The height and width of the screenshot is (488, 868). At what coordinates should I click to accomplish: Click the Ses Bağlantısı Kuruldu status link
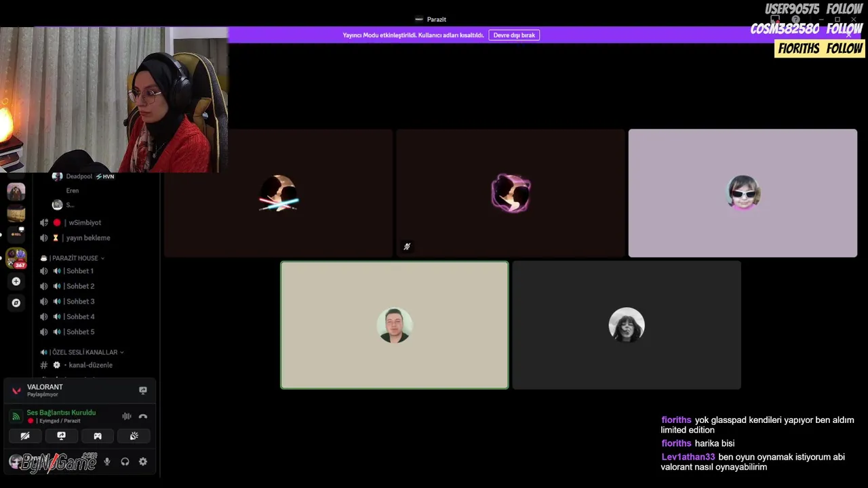pos(61,413)
